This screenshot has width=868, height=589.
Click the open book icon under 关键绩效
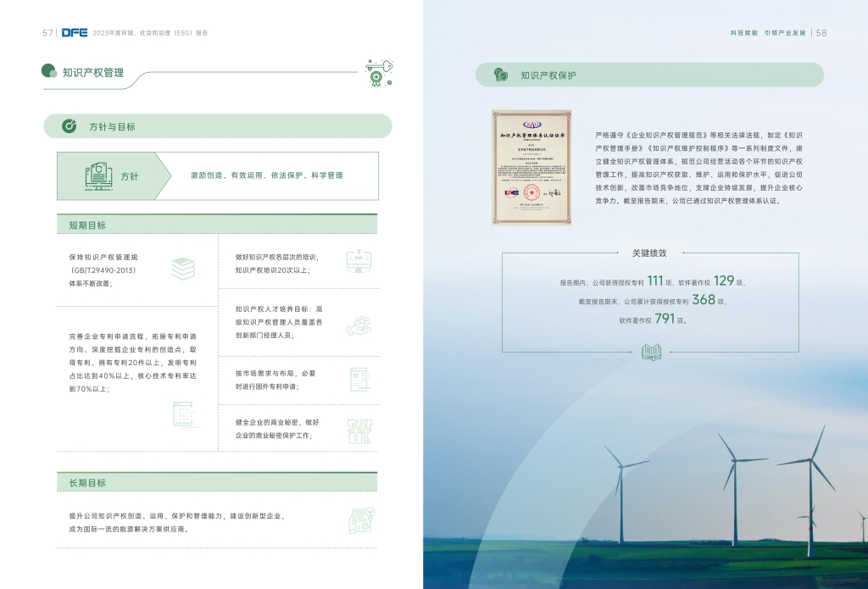[x=651, y=352]
